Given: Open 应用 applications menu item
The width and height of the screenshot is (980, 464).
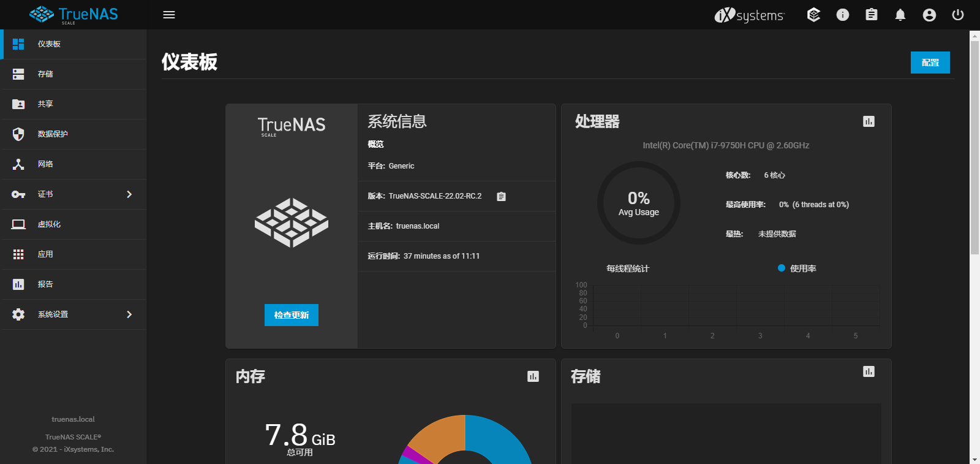Looking at the screenshot, I should point(73,254).
